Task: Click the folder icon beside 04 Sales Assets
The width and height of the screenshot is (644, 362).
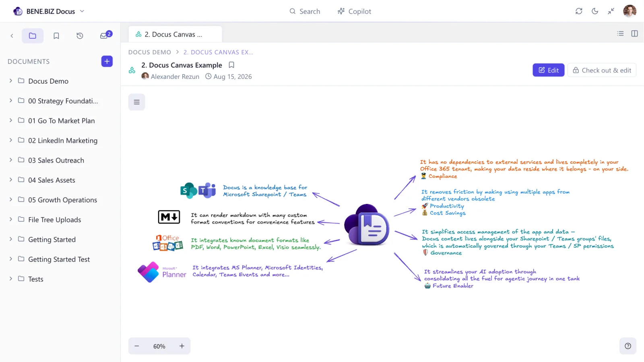Action: click(21, 179)
